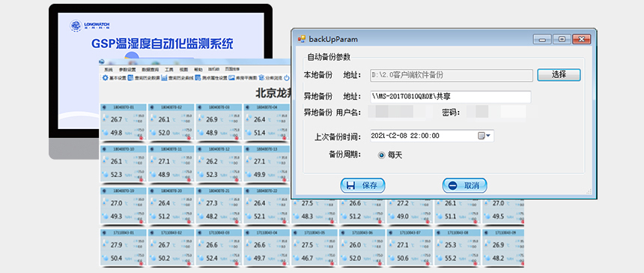Click card header 17110043-07
The width and height of the screenshot is (644, 273).
[410, 232]
